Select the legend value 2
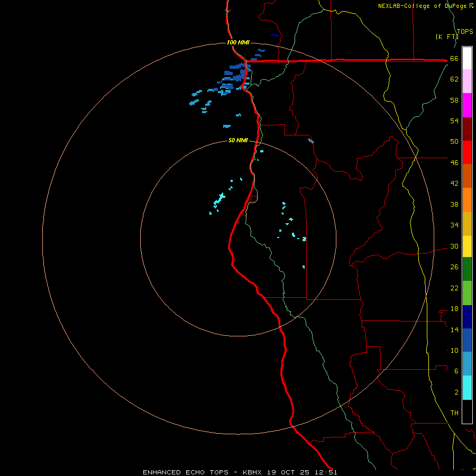This screenshot has width=476, height=476. coord(456,392)
